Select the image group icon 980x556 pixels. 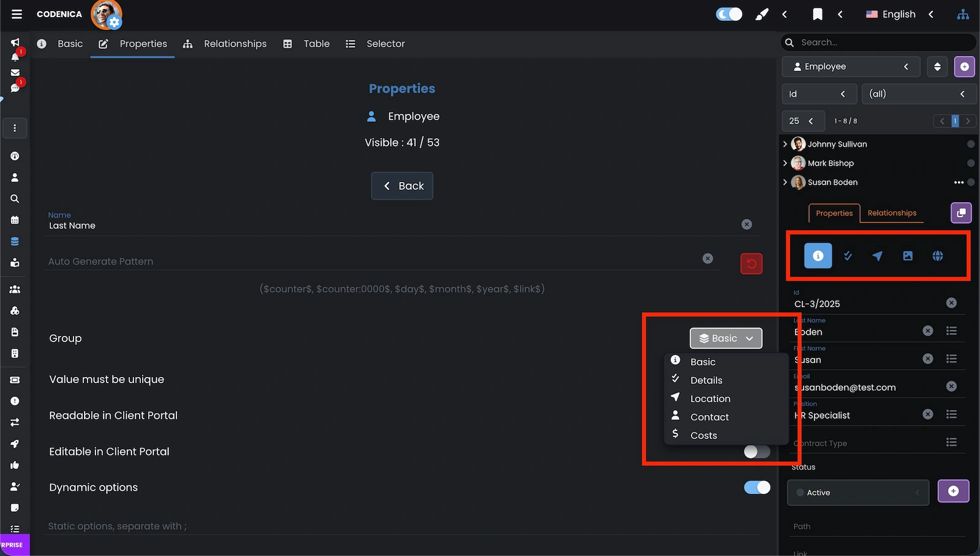907,256
